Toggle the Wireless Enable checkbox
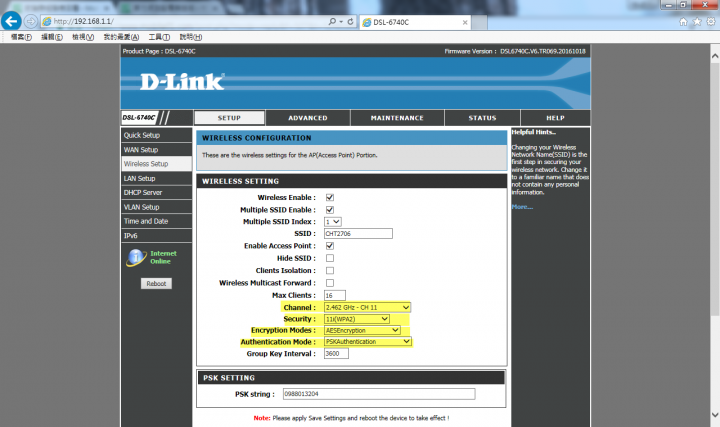The image size is (720, 427). (x=330, y=197)
